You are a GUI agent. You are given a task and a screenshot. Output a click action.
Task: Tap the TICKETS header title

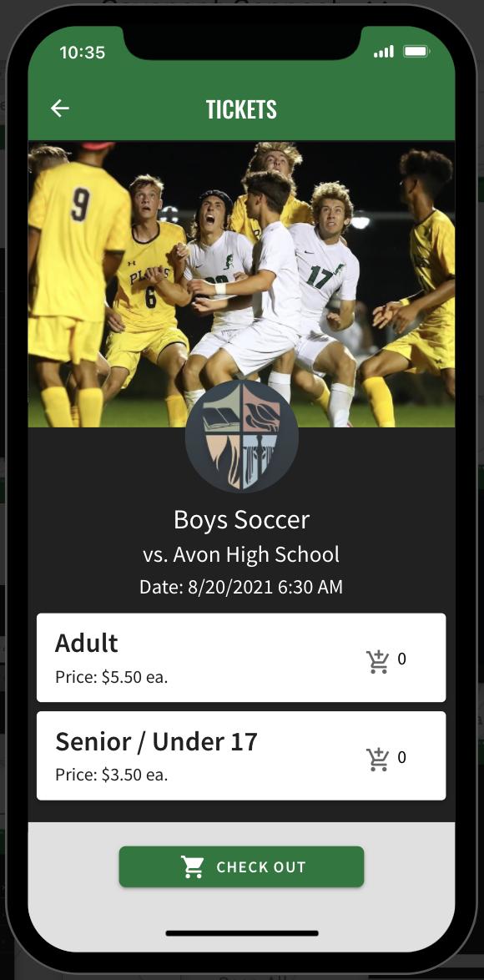coord(241,109)
